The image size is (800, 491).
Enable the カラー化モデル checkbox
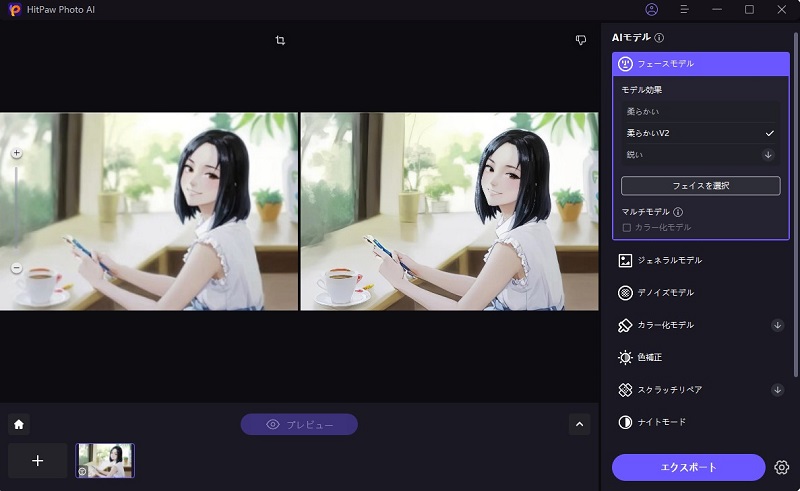pos(627,228)
